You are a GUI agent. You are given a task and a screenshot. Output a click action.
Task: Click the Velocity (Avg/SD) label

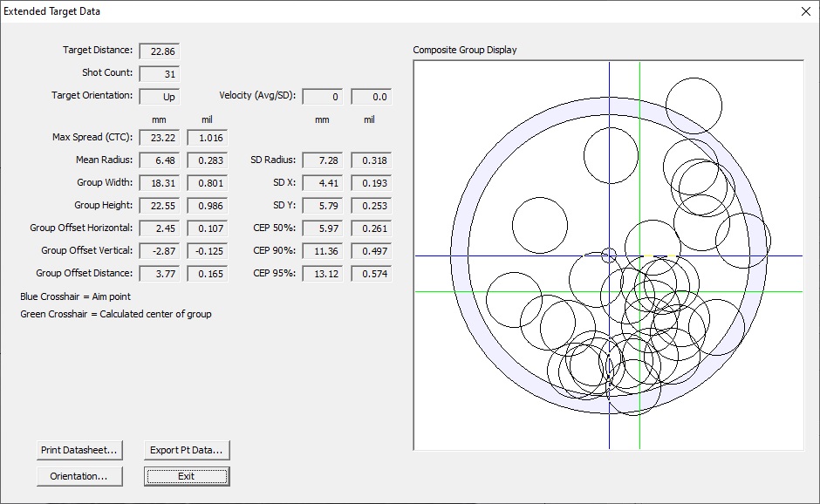point(257,96)
